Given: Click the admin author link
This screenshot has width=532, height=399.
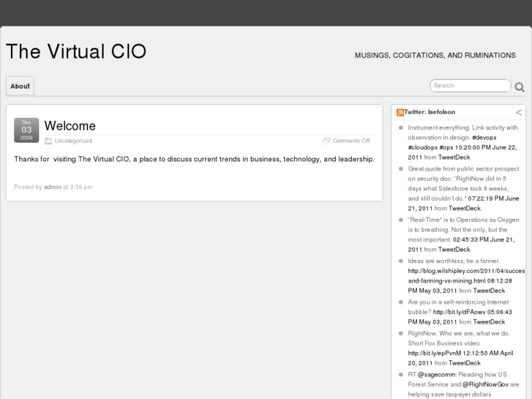Looking at the screenshot, I should point(53,187).
